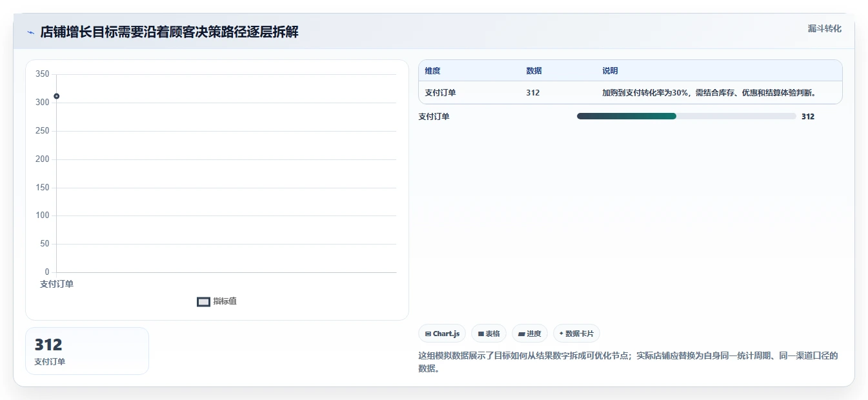Click the 维度 column header
Image resolution: width=868 pixels, height=400 pixels.
(x=432, y=71)
